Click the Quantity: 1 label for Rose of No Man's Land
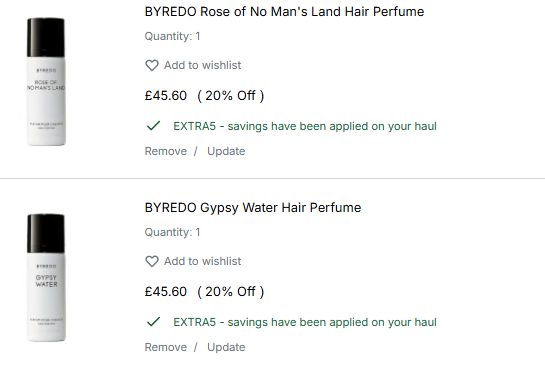The image size is (545, 365). click(172, 36)
